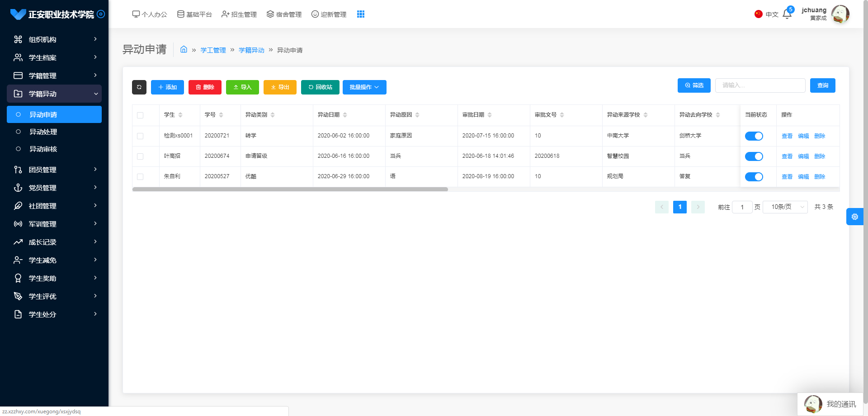Open the 回收站 recycle bin button
This screenshot has height=416, width=868.
[320, 87]
